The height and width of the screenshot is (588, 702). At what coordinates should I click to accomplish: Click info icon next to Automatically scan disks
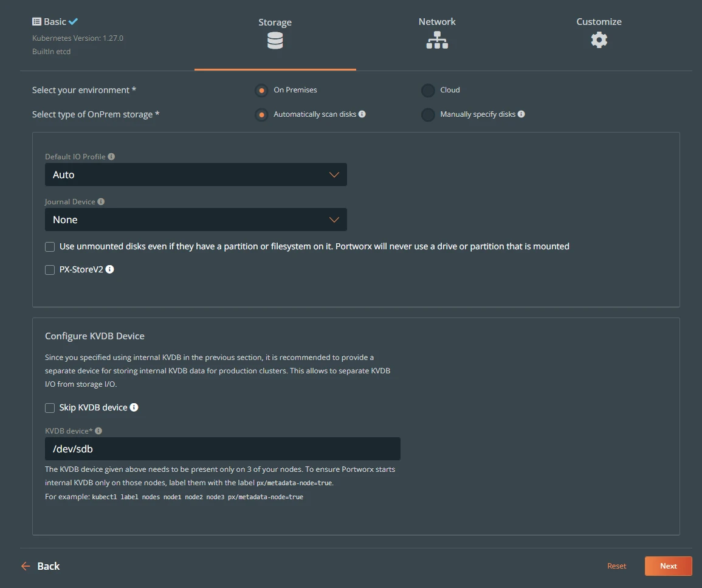tap(362, 114)
